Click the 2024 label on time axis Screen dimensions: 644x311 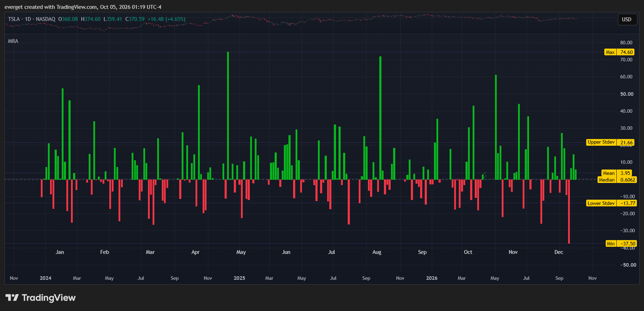coord(45,278)
